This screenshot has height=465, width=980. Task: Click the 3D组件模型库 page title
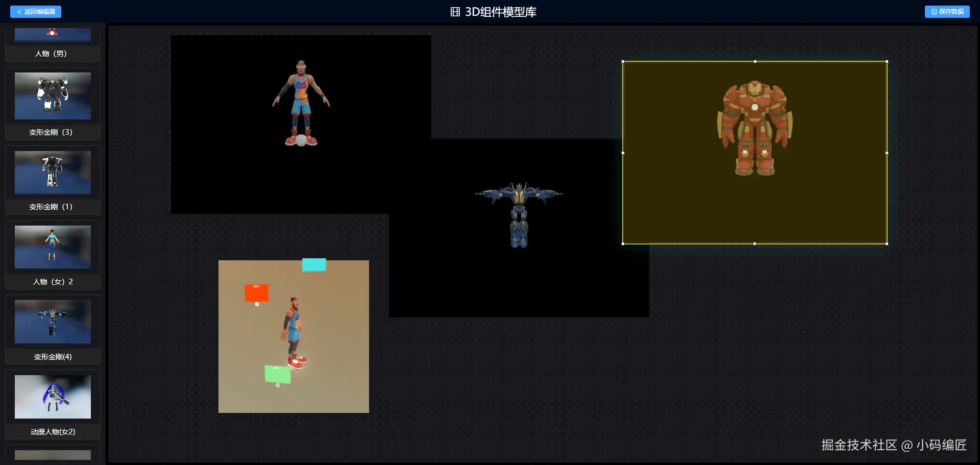click(x=500, y=12)
